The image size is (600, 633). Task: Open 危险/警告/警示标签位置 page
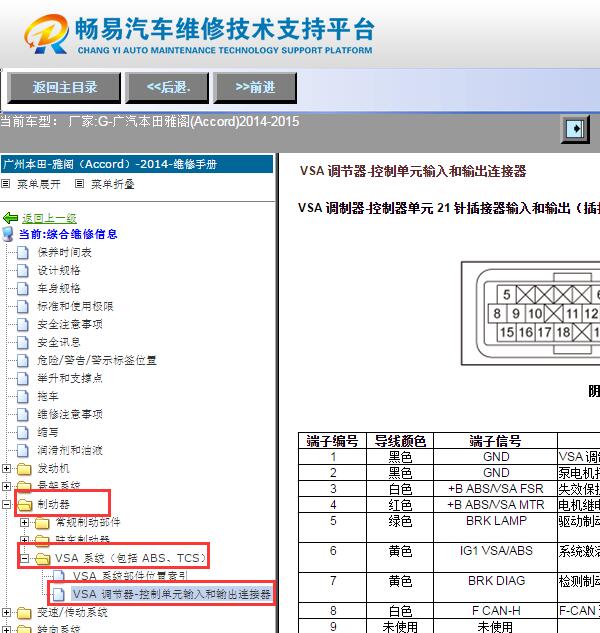coord(97,360)
